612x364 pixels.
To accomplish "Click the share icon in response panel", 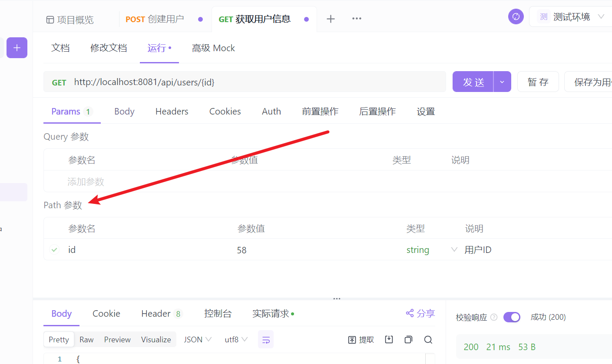I will tap(410, 313).
